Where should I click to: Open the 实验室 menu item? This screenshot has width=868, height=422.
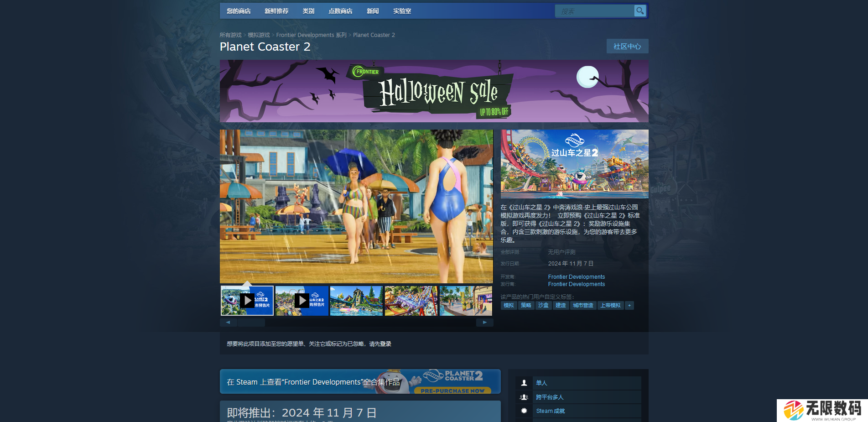402,11
